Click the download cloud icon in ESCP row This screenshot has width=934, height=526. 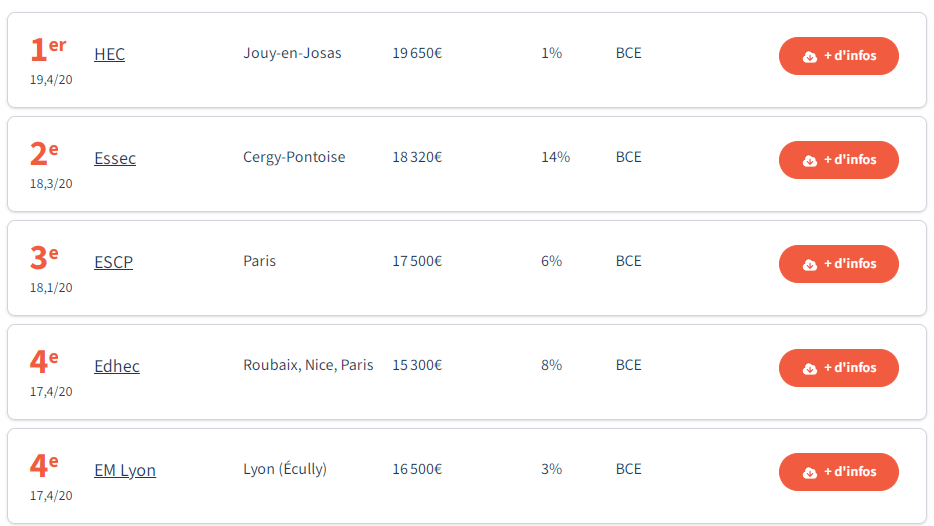[x=810, y=264]
